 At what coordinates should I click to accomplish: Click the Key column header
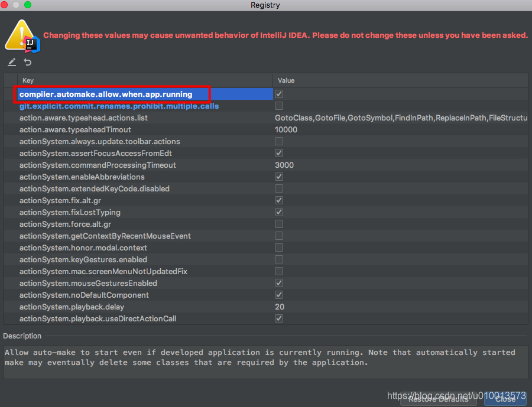click(x=145, y=80)
